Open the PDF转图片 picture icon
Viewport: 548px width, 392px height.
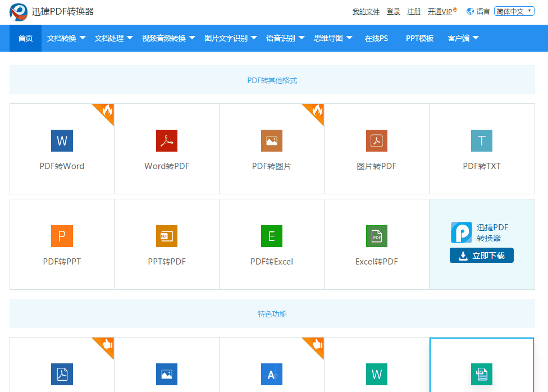point(272,140)
